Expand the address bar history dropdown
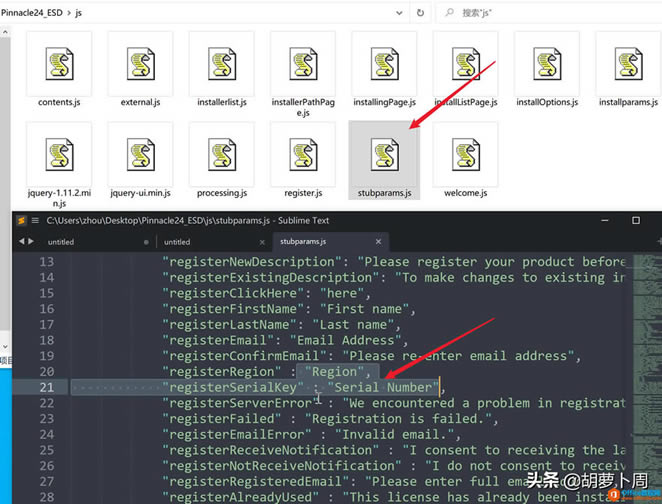Image resolution: width=662 pixels, height=504 pixels. tap(399, 13)
